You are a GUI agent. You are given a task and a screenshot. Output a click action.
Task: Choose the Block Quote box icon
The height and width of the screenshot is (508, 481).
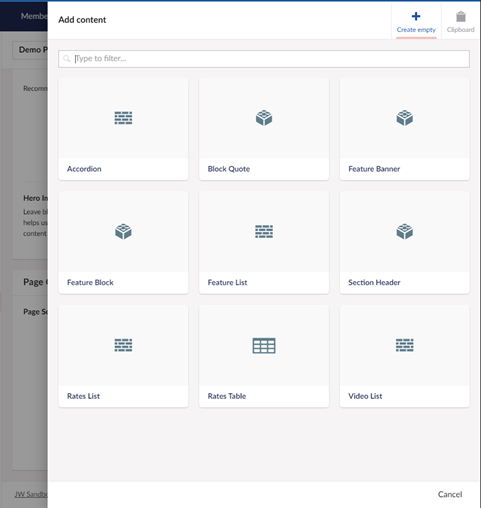click(264, 118)
